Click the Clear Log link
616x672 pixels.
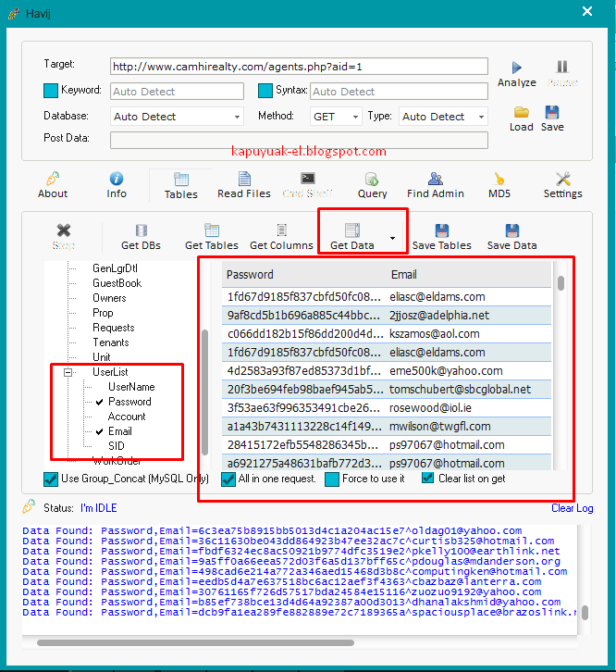pyautogui.click(x=572, y=508)
